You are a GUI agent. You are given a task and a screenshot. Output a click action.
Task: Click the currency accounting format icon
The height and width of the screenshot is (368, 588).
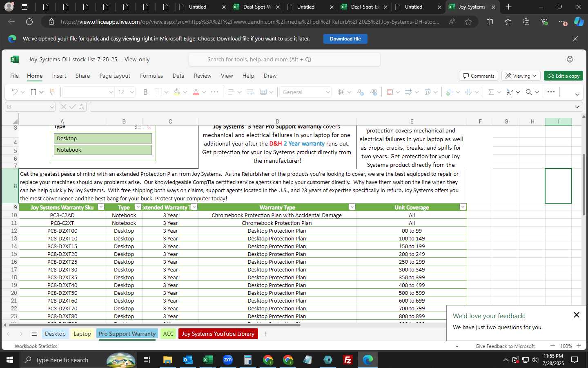tap(341, 92)
